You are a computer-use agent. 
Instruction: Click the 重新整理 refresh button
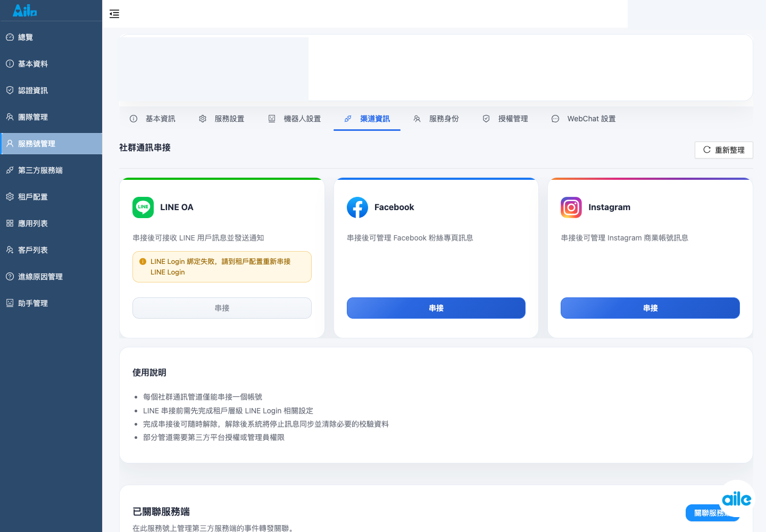coord(723,150)
